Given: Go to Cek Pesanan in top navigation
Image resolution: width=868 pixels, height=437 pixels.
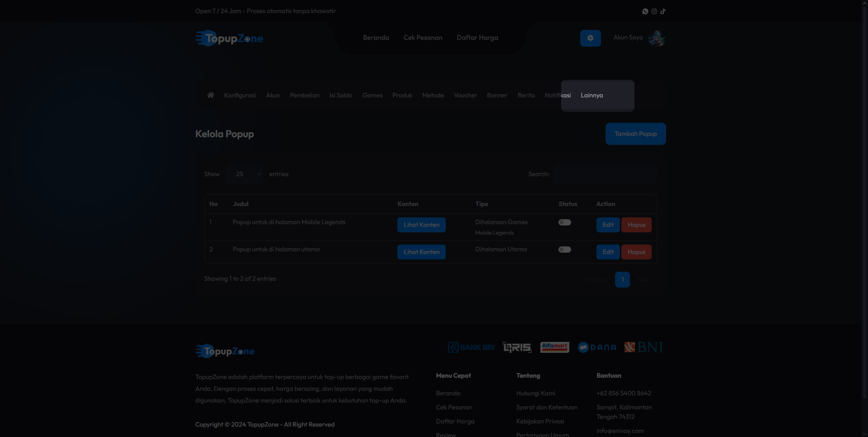Looking at the screenshot, I should tap(423, 38).
